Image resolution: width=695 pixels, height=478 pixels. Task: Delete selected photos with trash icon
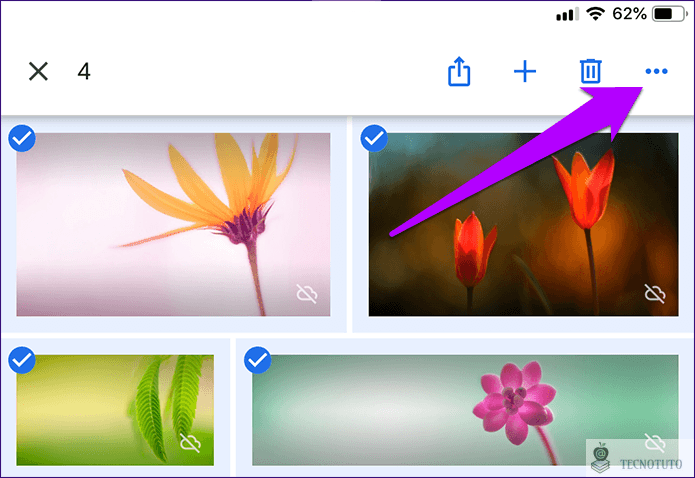591,71
